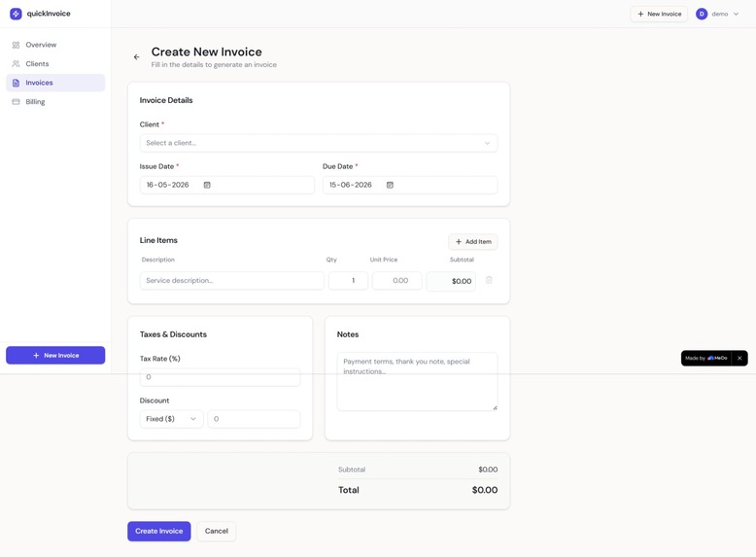Image resolution: width=756 pixels, height=557 pixels.
Task: Open the Select a client dropdown
Action: (319, 143)
